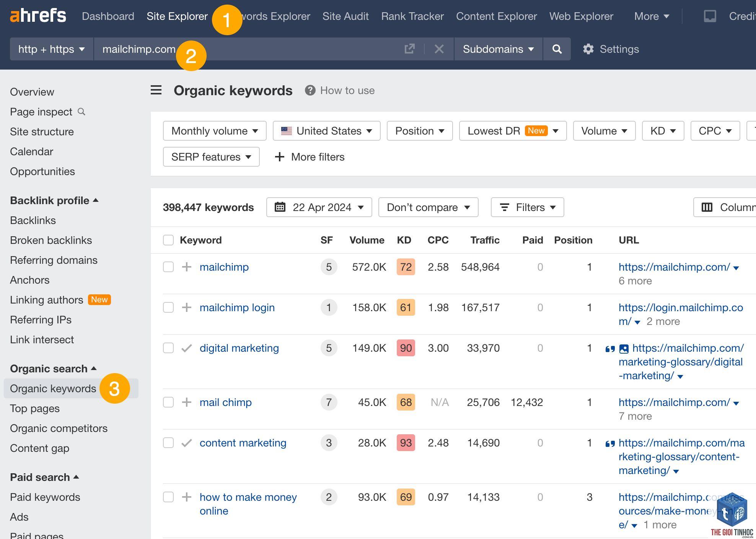Open Position filter dropdown

[x=420, y=131]
